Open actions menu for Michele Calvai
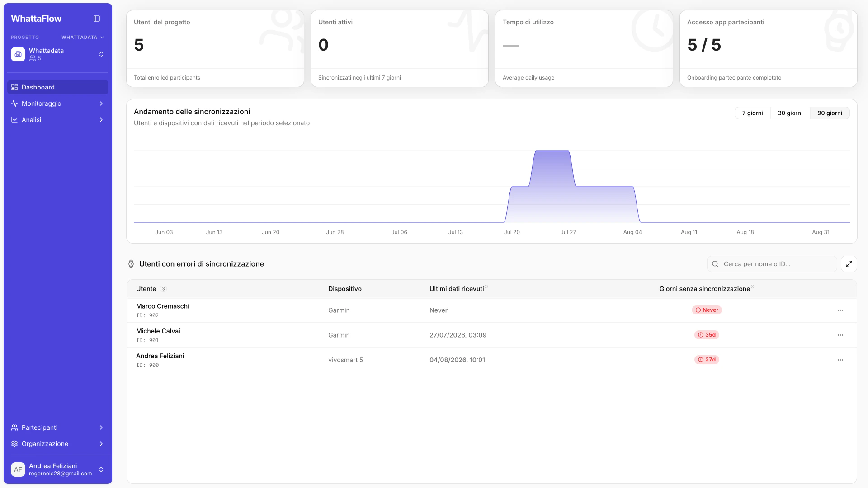The width and height of the screenshot is (868, 488). 840,335
